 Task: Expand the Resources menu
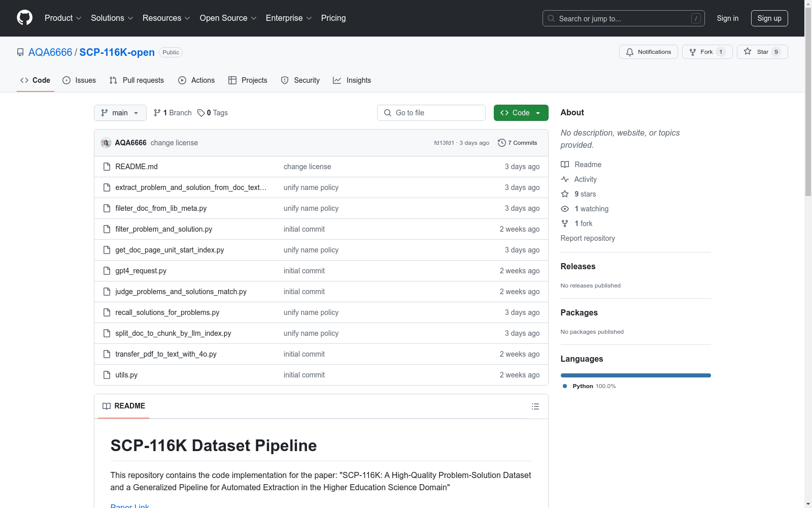coord(166,18)
